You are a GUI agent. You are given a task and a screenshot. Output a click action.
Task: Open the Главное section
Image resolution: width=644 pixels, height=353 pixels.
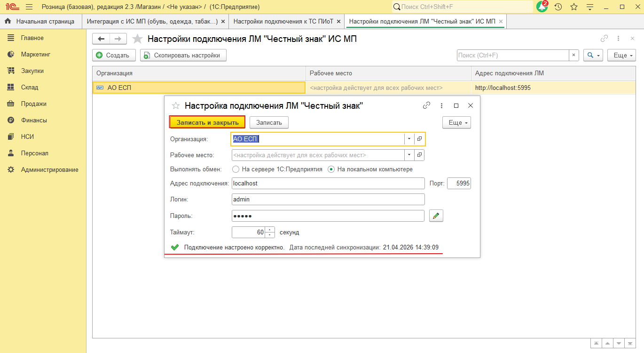click(x=32, y=38)
